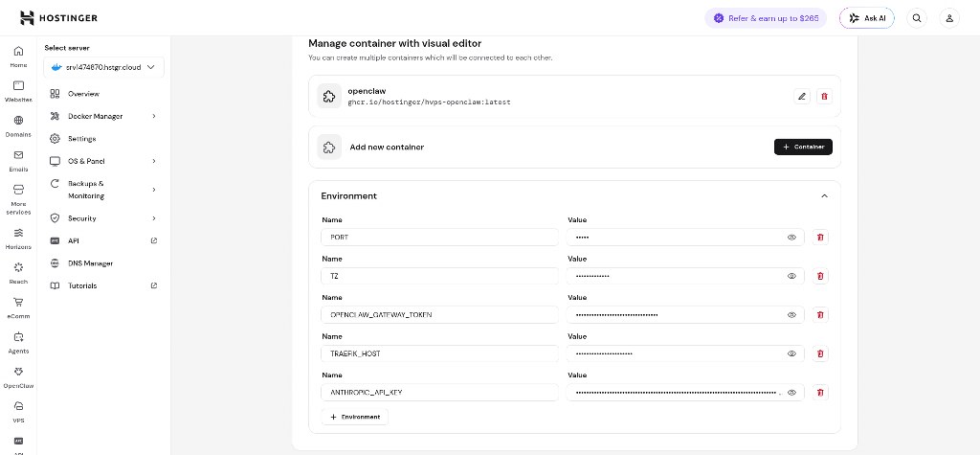
Task: Click Refer & earn up to $265
Action: pos(766,18)
